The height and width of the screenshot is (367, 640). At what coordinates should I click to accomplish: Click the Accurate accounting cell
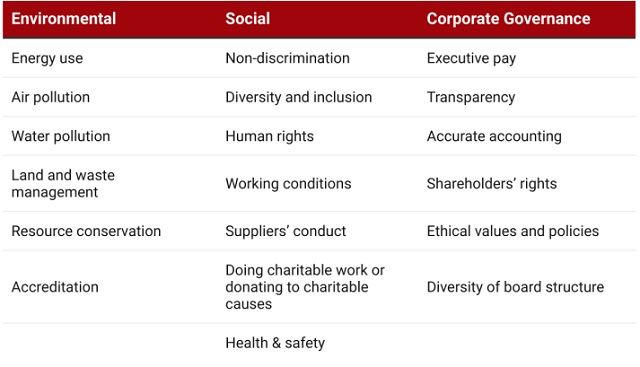pos(494,136)
